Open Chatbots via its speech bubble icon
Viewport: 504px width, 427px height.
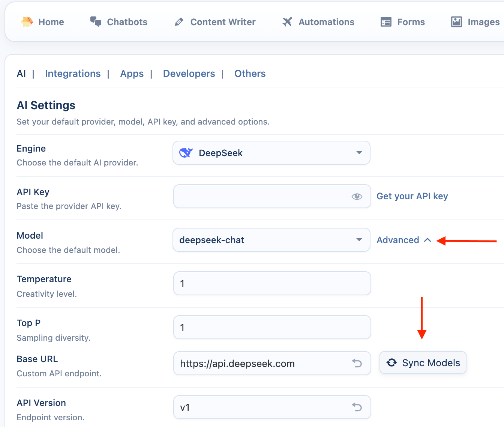[96, 22]
